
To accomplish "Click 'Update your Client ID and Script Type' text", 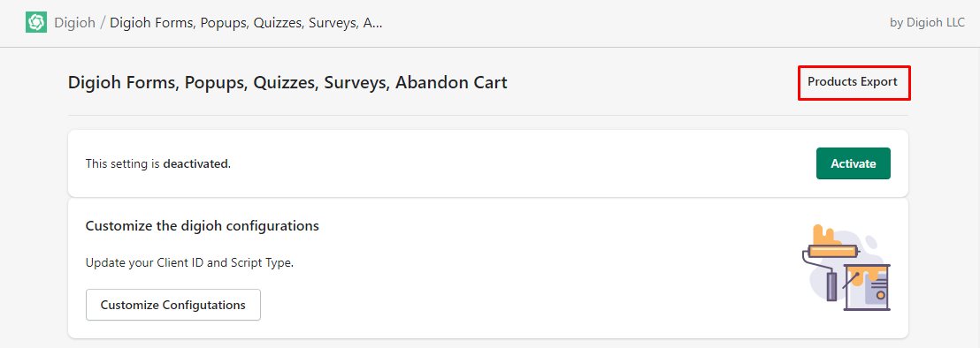I will tap(189, 262).
